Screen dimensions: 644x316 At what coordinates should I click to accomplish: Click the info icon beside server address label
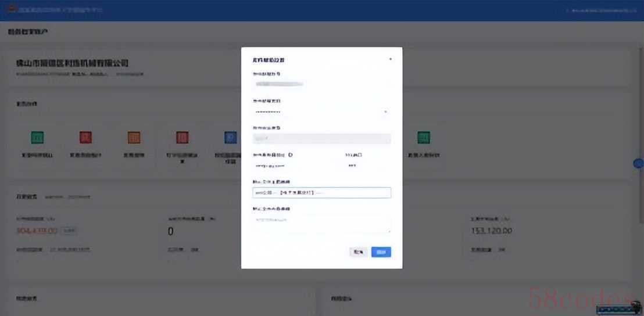[x=290, y=155]
